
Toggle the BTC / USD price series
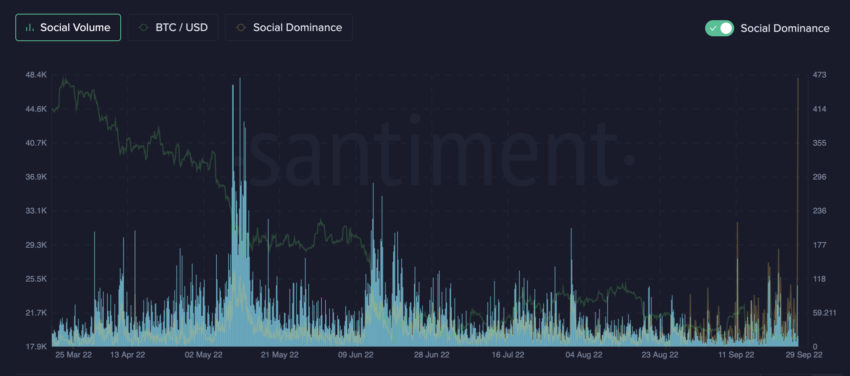pyautogui.click(x=173, y=28)
